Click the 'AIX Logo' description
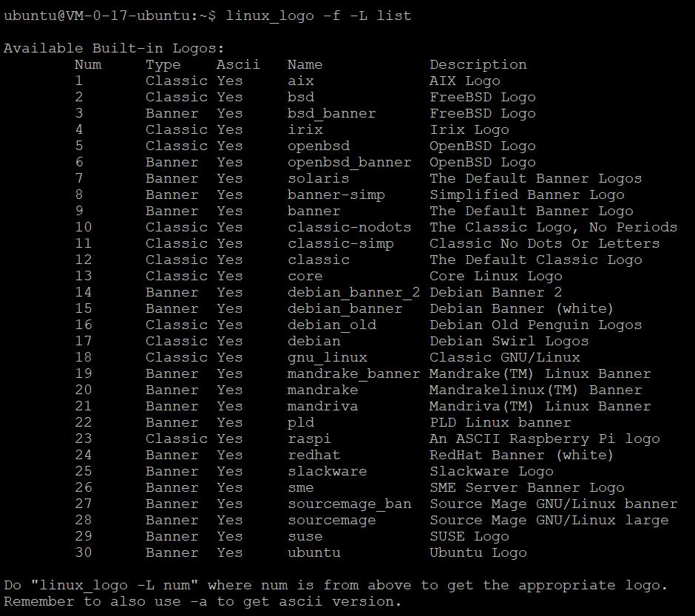Screen dimensions: 695x616 coord(465,81)
